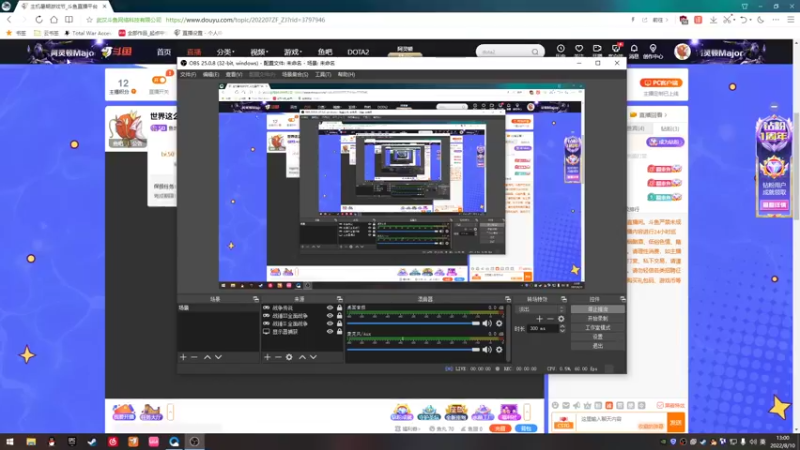Adjust transition duration with the stepper arrows

[x=562, y=329]
